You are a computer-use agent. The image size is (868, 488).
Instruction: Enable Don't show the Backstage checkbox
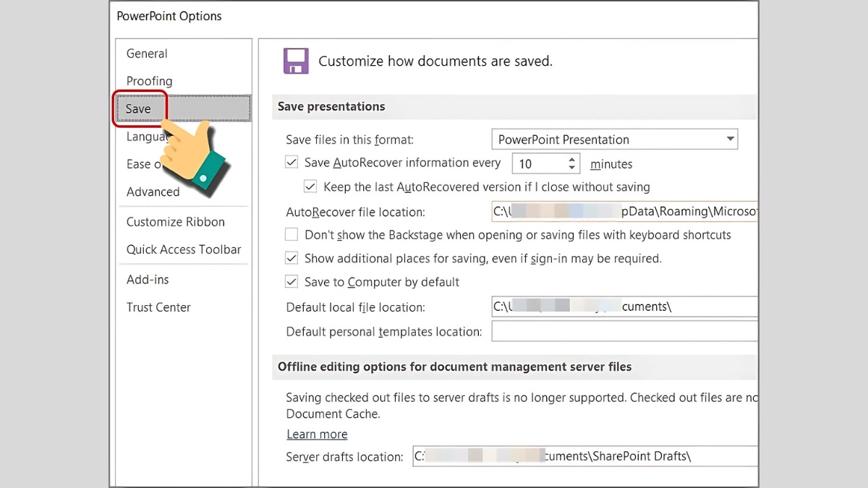pos(292,234)
